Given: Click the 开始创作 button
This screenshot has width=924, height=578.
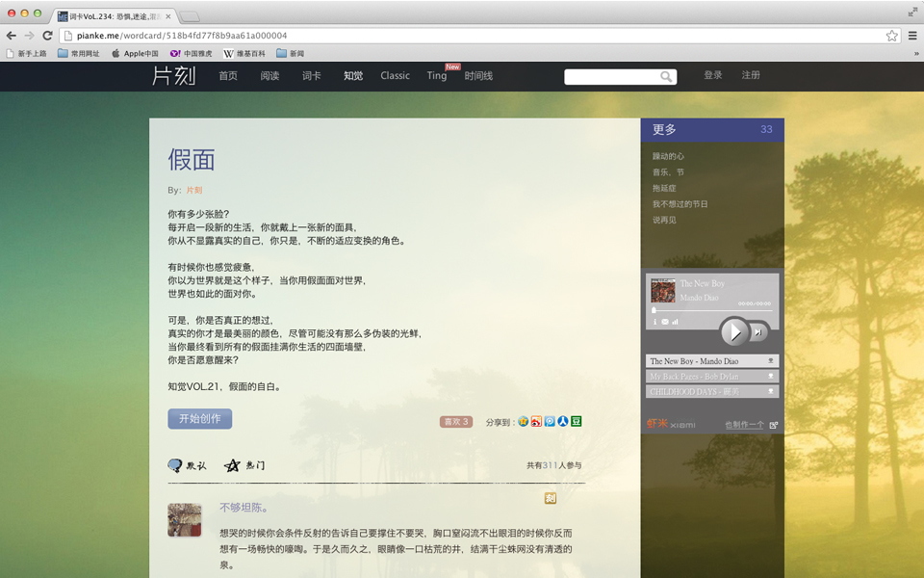Looking at the screenshot, I should tap(199, 419).
